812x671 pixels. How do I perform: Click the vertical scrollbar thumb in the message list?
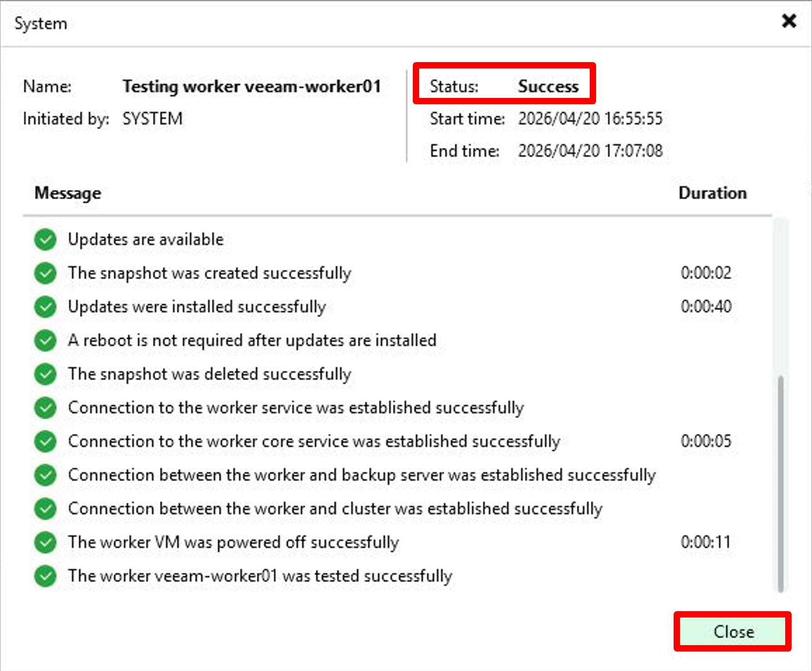(780, 483)
